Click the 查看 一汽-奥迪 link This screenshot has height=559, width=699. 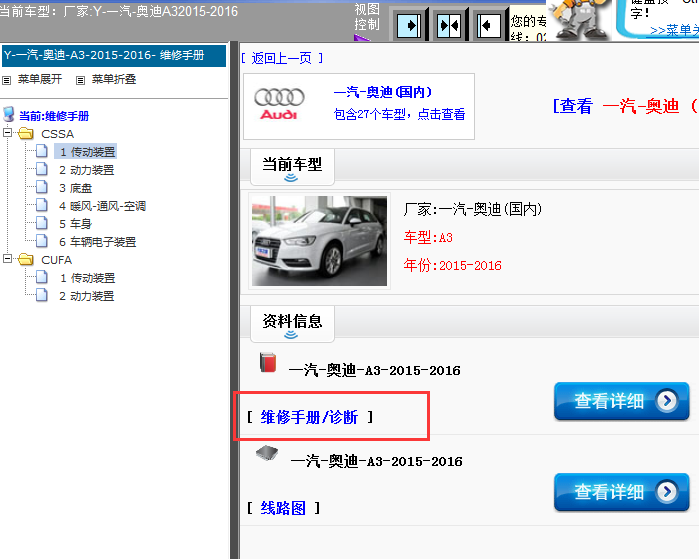click(x=625, y=106)
